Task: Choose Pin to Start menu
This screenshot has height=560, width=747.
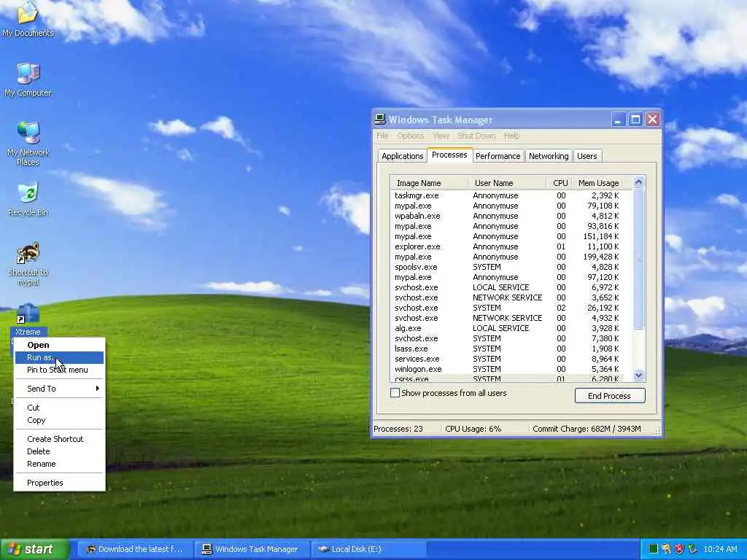Action: click(x=59, y=370)
